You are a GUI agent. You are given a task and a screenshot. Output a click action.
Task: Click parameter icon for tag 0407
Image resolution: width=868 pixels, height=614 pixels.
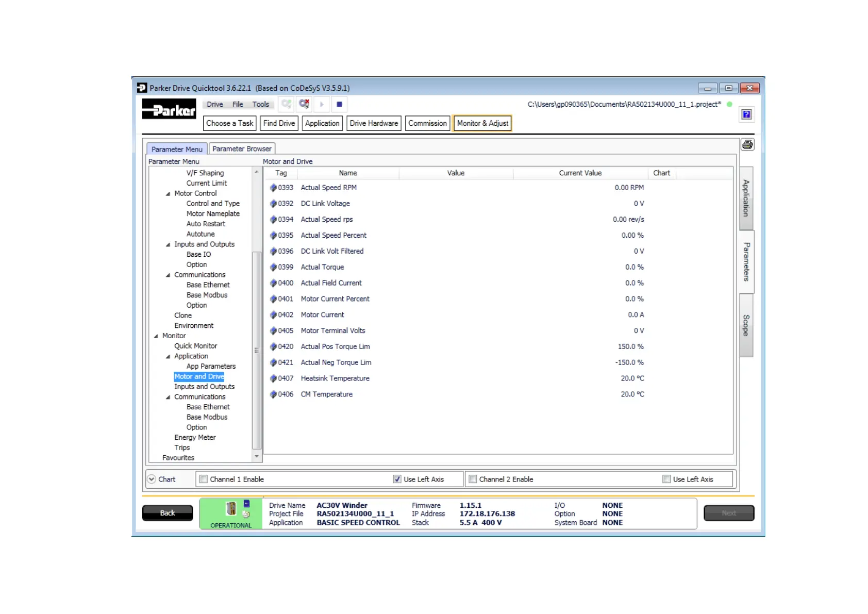(273, 378)
